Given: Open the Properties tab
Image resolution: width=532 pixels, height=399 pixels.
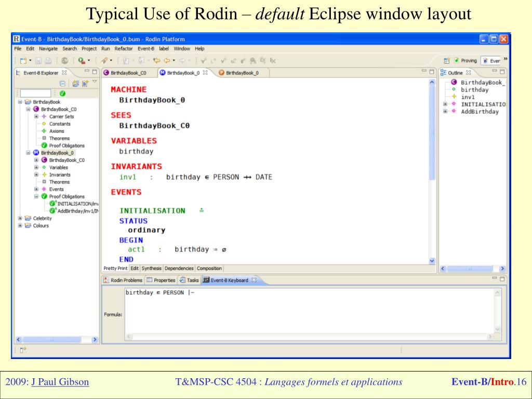Looking at the screenshot, I should (161, 280).
